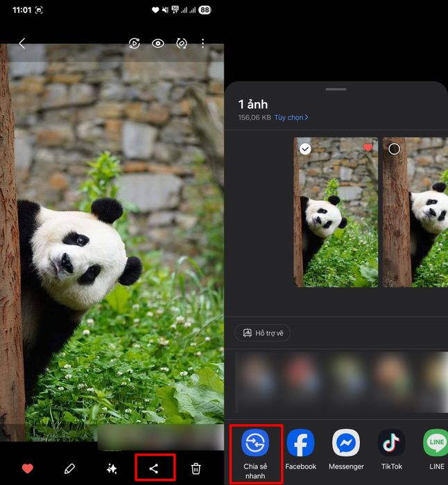448x485 pixels.
Task: Tap the muted sound icon in status bar
Action: 165,10
